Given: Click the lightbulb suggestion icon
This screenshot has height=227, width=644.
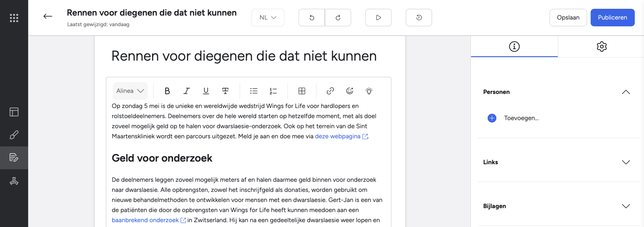Looking at the screenshot, I should pos(369,91).
